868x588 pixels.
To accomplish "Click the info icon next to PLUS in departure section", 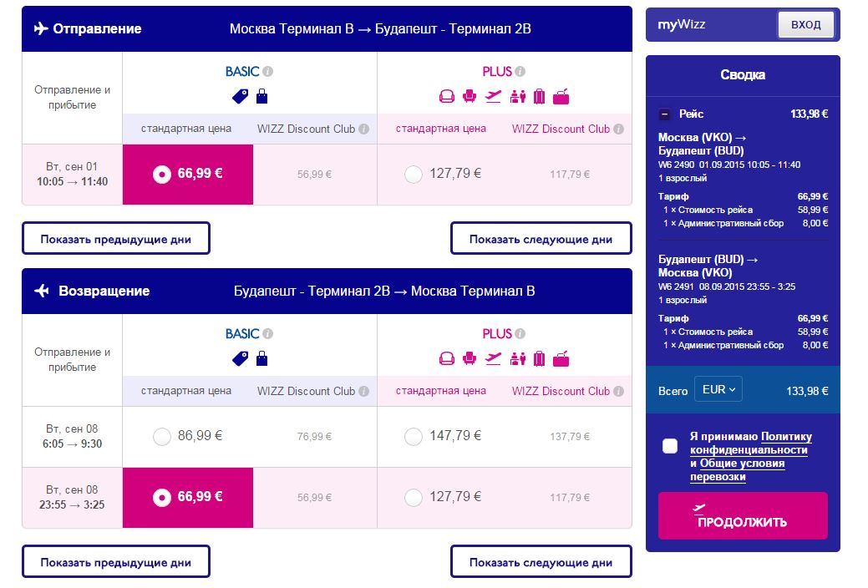I will pyautogui.click(x=520, y=72).
